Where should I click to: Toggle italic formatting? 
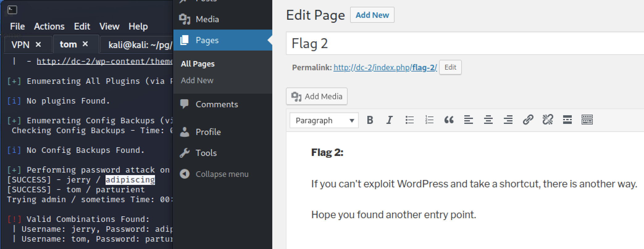[x=390, y=120]
